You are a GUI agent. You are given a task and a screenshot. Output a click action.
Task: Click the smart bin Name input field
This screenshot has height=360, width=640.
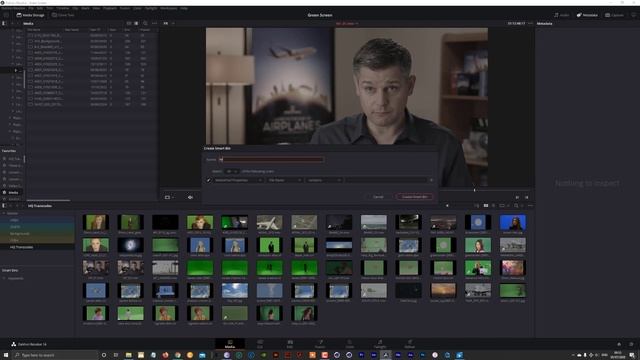272,160
